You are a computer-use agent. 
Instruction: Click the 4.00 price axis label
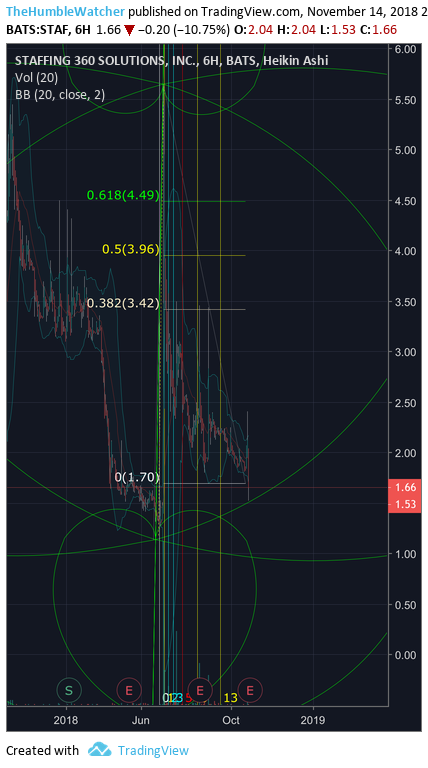[405, 251]
